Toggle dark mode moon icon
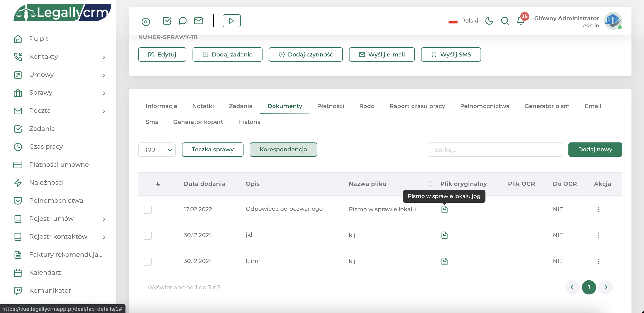 click(489, 21)
